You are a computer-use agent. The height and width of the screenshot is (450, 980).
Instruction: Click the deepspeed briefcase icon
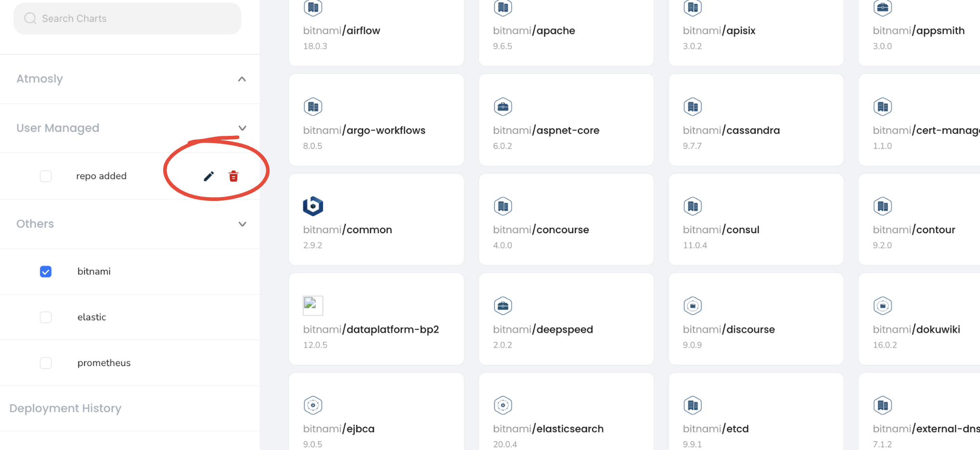click(503, 305)
